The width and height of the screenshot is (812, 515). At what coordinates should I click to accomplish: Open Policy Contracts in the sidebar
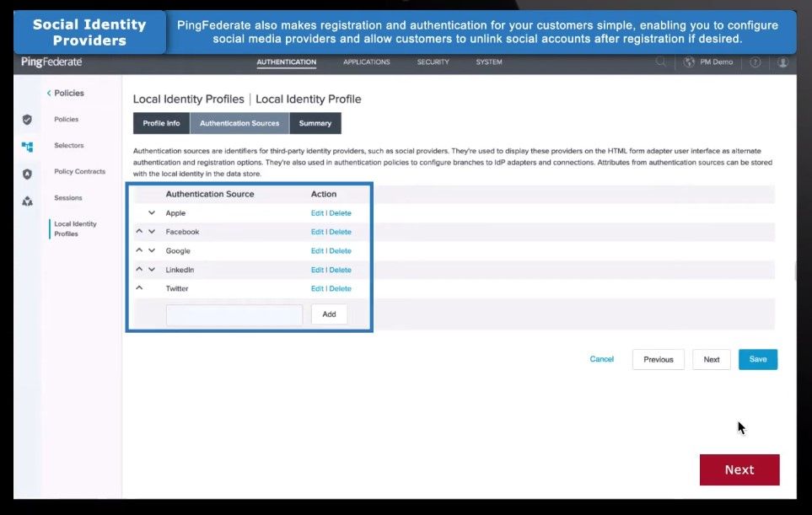point(80,171)
